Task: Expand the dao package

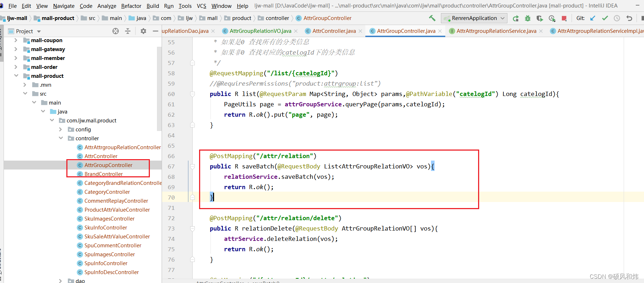Action: [x=60, y=281]
